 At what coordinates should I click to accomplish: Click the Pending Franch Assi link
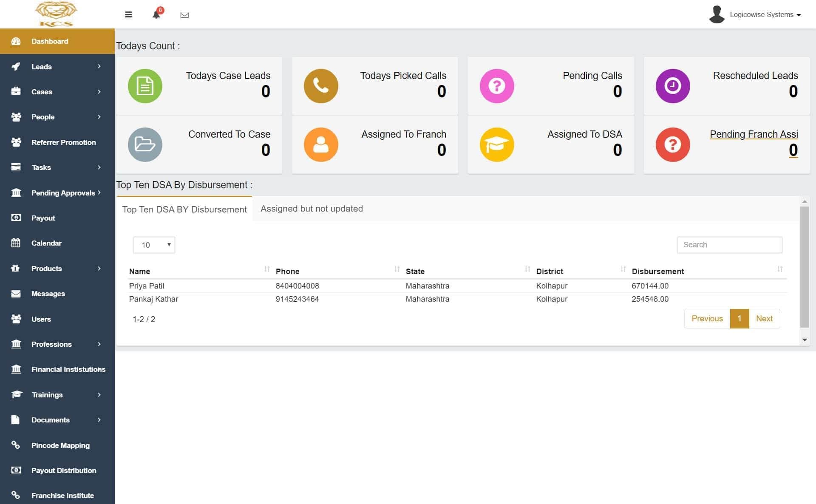coord(754,134)
